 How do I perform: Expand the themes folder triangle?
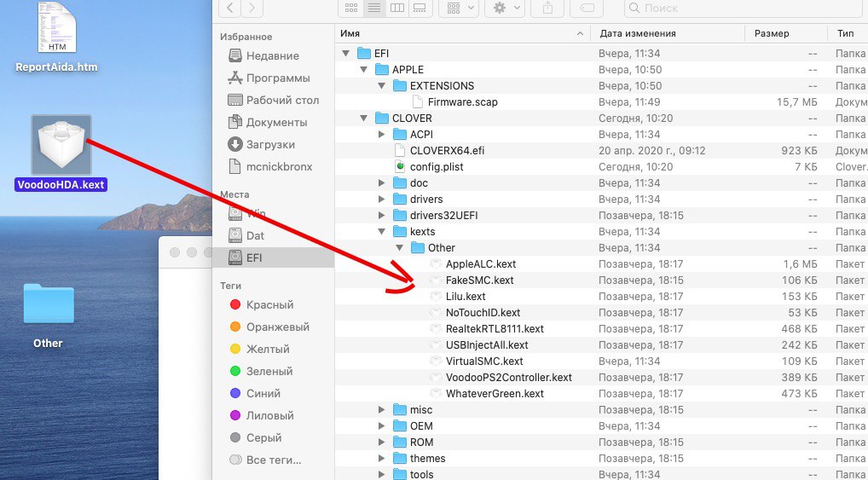pyautogui.click(x=381, y=459)
